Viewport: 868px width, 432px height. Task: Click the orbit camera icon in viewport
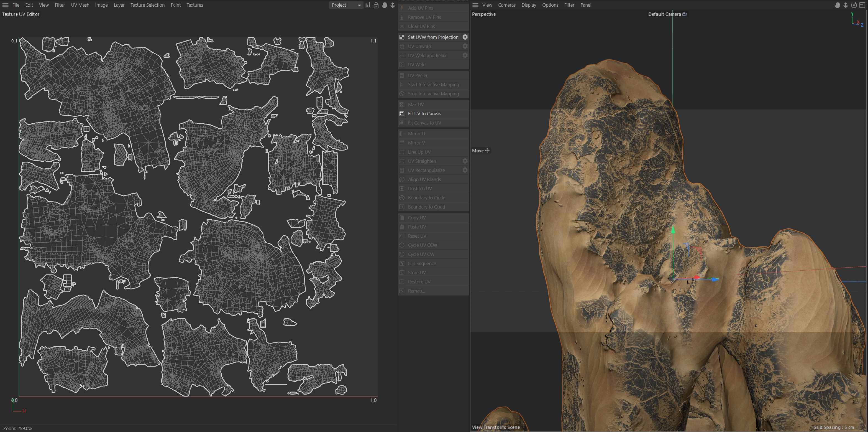click(854, 5)
